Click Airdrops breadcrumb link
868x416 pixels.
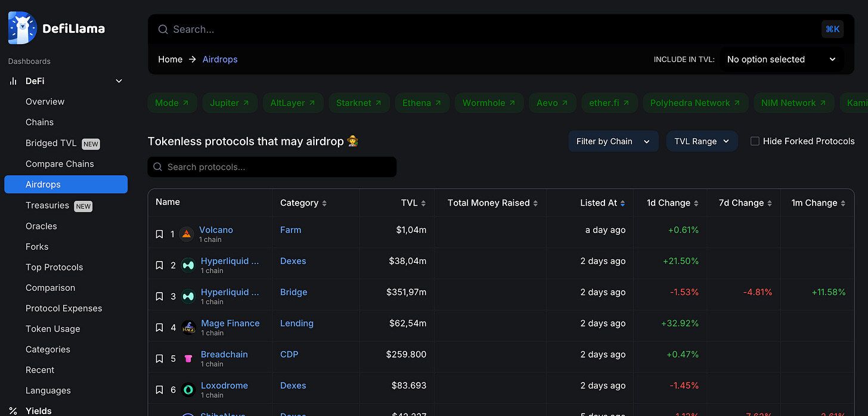point(220,60)
